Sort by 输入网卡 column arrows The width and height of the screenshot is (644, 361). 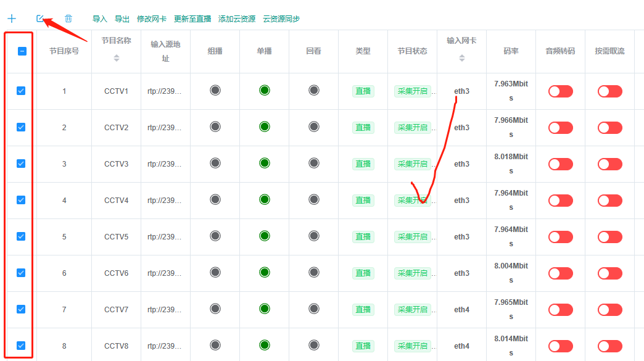[x=462, y=58]
